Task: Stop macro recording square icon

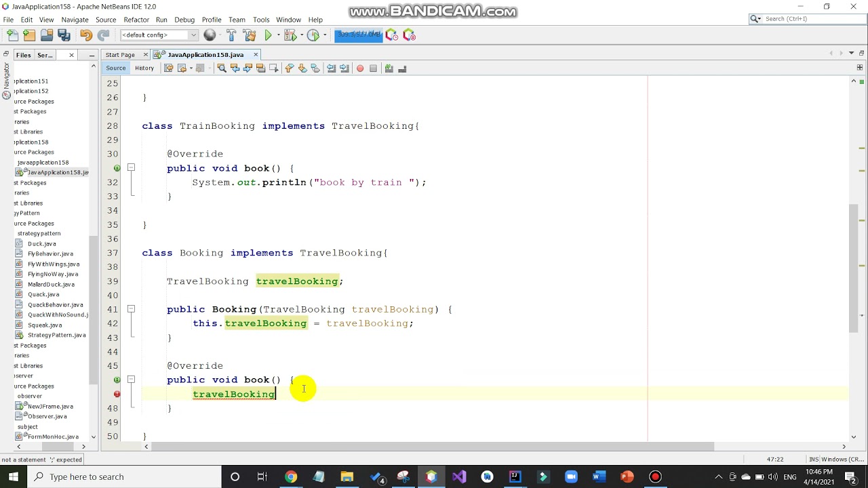Action: click(373, 68)
